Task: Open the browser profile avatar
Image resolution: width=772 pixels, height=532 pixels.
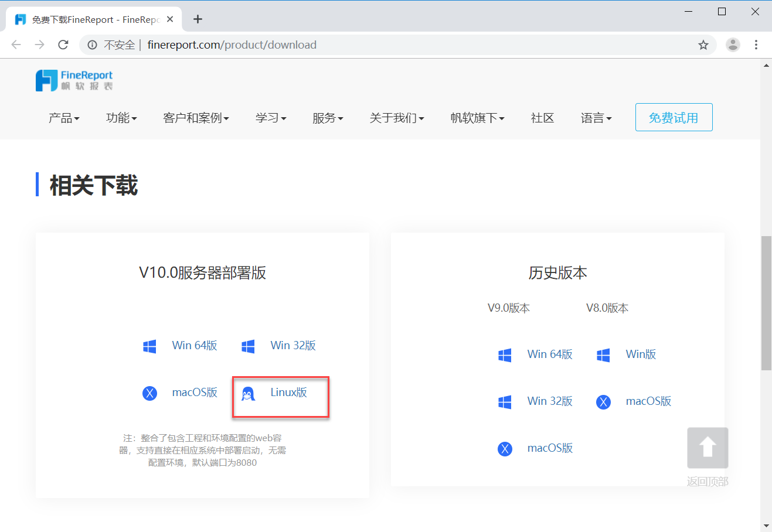Action: tap(733, 45)
